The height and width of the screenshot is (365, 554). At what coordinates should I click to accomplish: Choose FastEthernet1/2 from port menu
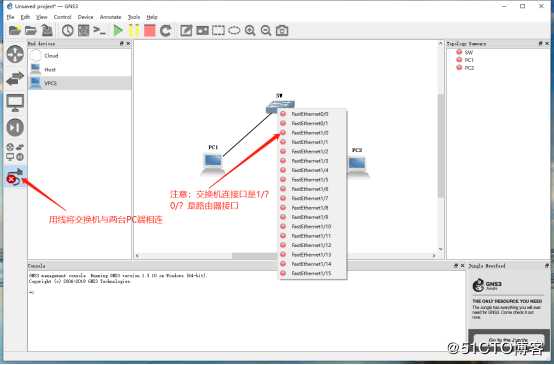[313, 152]
